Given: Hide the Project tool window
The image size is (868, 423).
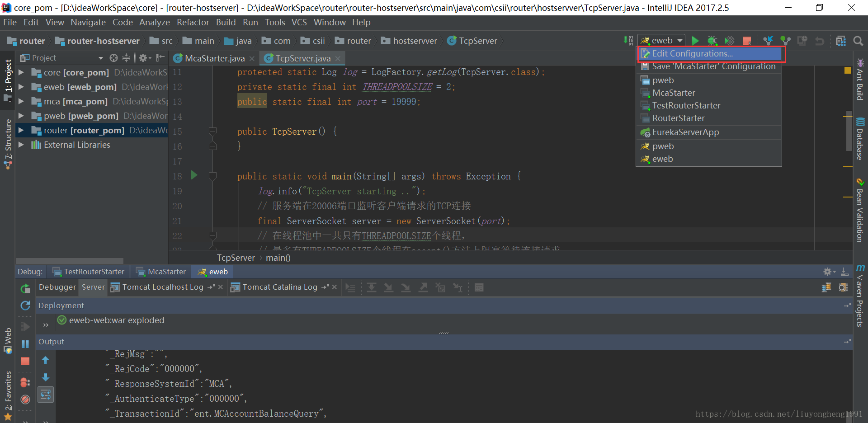Looking at the screenshot, I should click(x=160, y=58).
